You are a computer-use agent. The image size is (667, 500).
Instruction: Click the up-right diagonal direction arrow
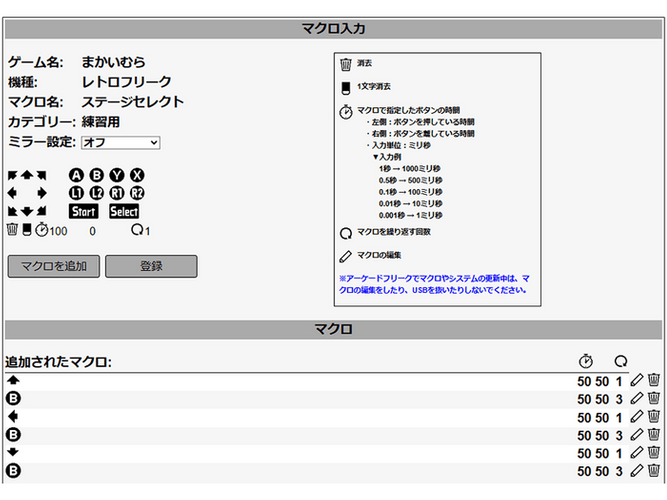pos(41,175)
